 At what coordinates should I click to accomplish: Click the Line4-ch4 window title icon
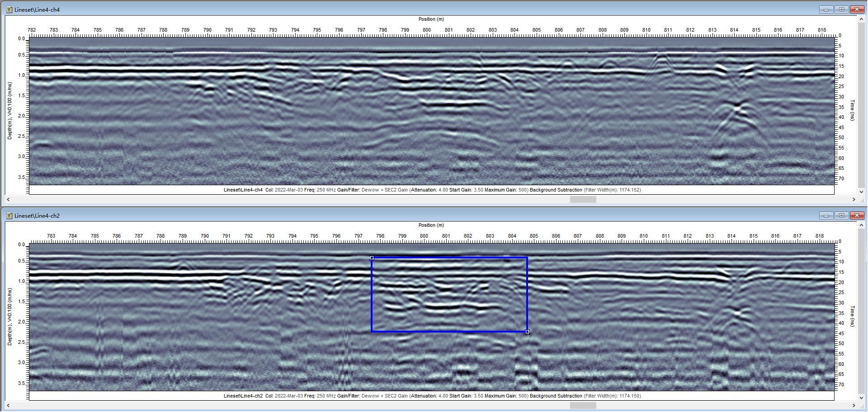(x=9, y=9)
